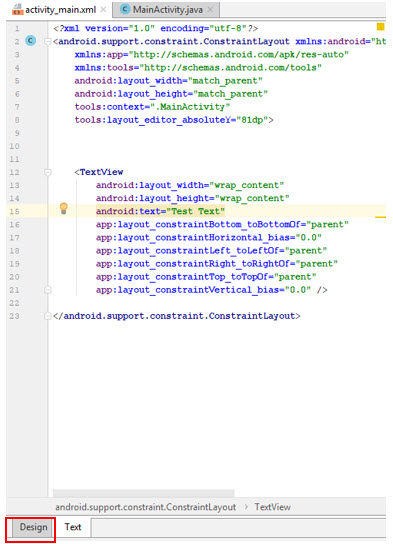
Task: Click the related class gutter icon on line 2
Action: [x=31, y=41]
